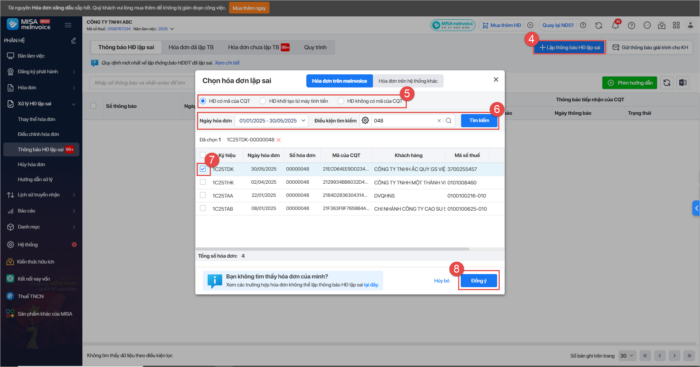
Task: Expand the Hóa đơn sidebar section
Action: click(41, 88)
